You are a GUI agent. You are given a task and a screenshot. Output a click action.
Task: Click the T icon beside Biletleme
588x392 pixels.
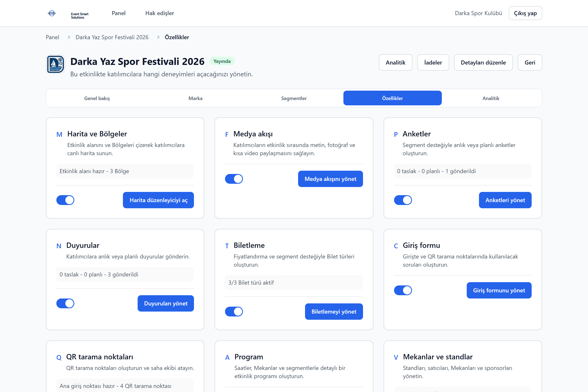pyautogui.click(x=227, y=246)
